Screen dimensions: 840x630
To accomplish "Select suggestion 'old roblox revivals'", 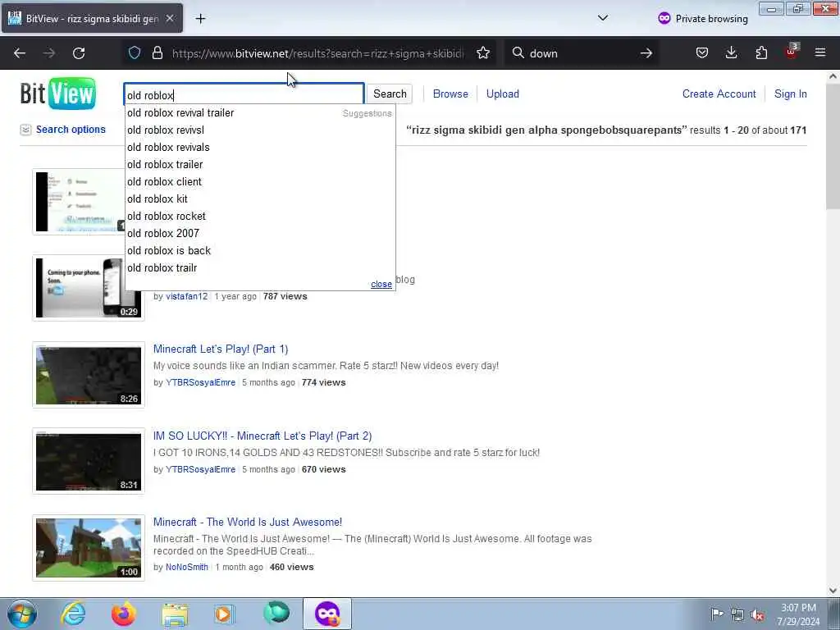I will pyautogui.click(x=168, y=148).
